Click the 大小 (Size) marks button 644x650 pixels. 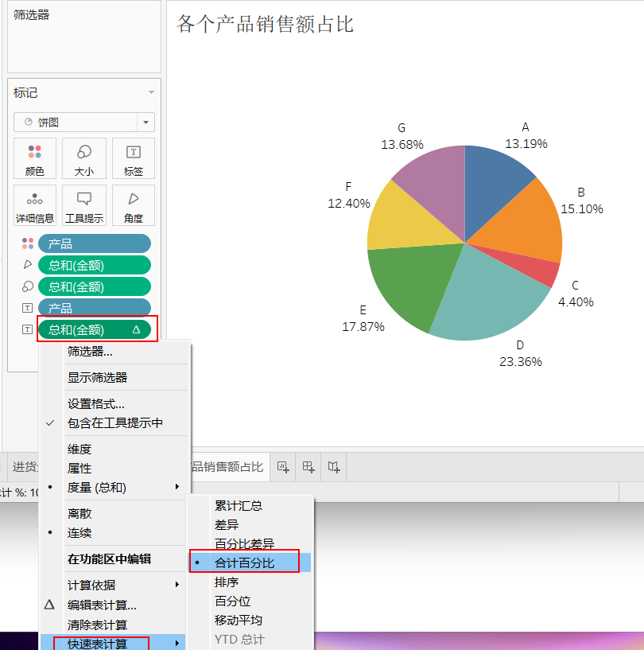(x=83, y=158)
